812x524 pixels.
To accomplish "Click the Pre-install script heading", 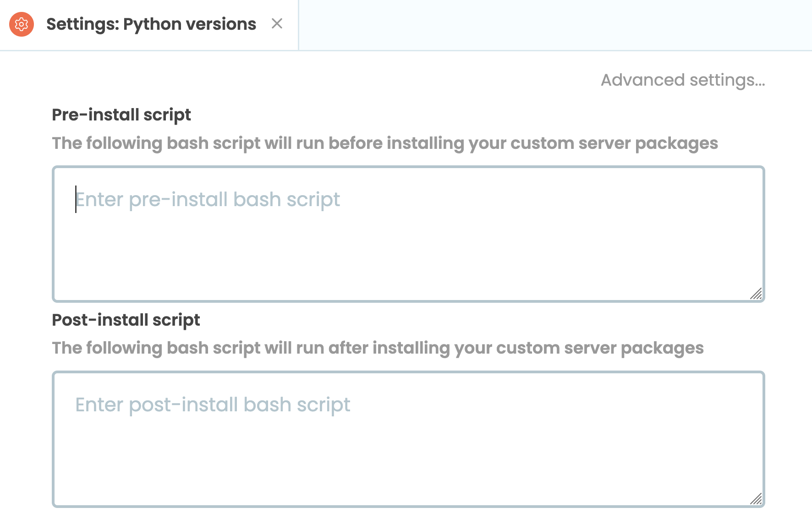I will (x=121, y=115).
